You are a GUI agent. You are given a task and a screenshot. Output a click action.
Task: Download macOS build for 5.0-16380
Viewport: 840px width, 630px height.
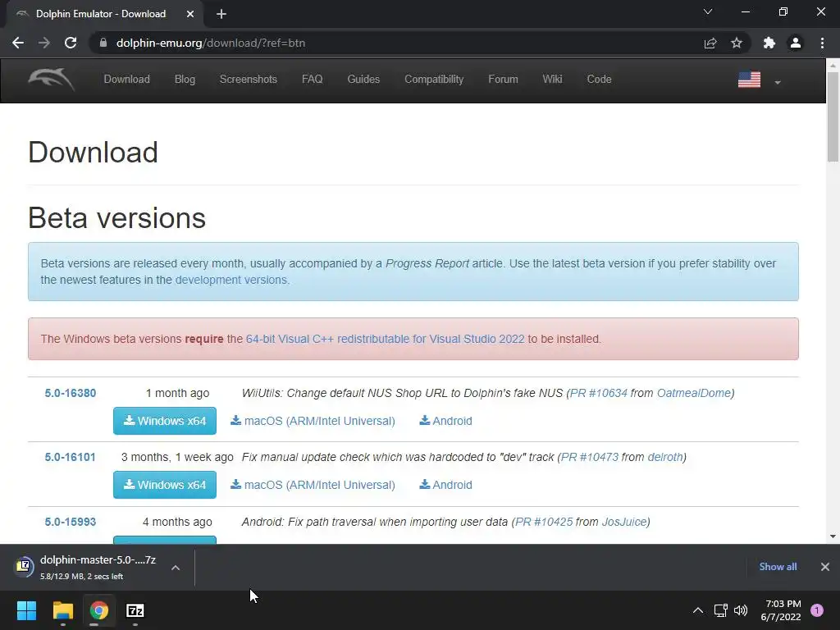coord(313,421)
